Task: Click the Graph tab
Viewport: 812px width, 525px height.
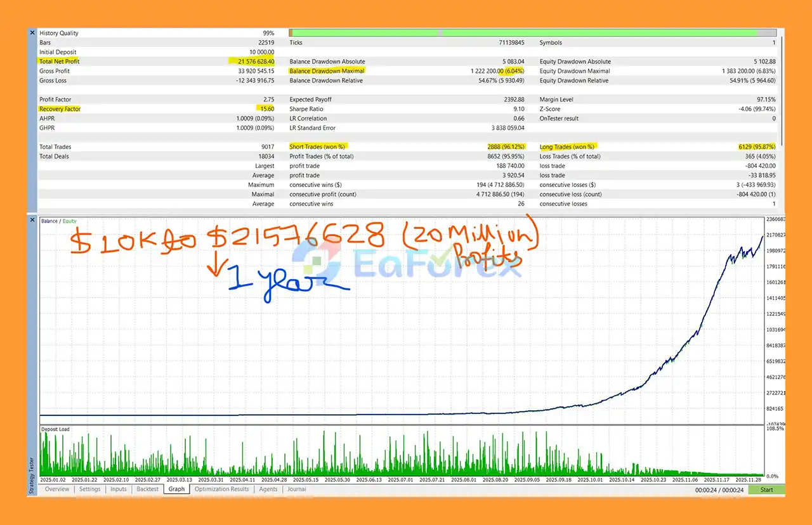Action: click(x=176, y=489)
